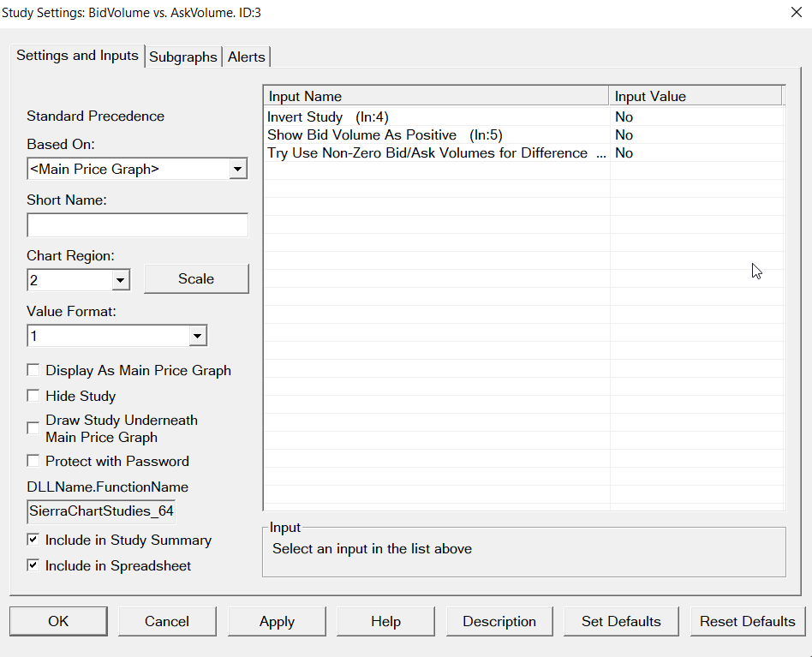Close the Study Settings dialog window
The width and height of the screenshot is (812, 657).
[797, 12]
